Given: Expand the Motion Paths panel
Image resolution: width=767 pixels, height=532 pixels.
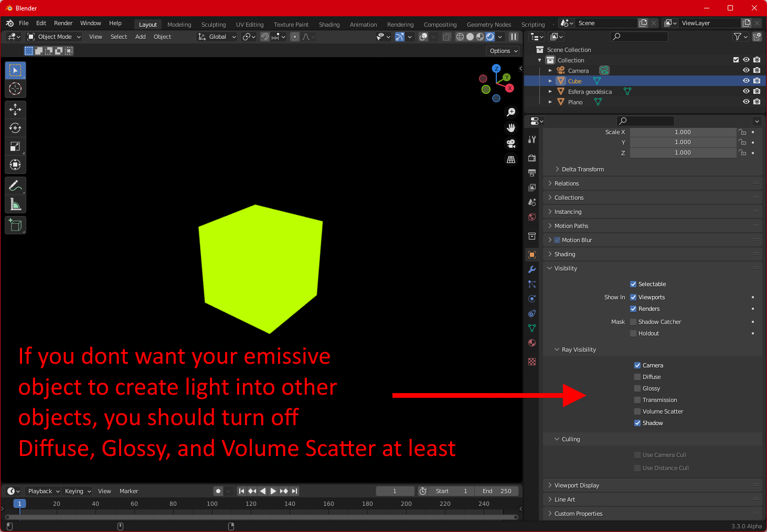Looking at the screenshot, I should [652, 226].
